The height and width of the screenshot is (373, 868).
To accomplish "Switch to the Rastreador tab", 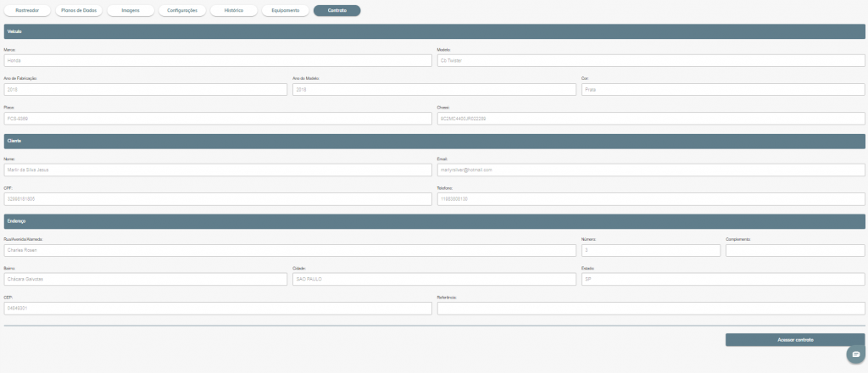I will pyautogui.click(x=28, y=10).
